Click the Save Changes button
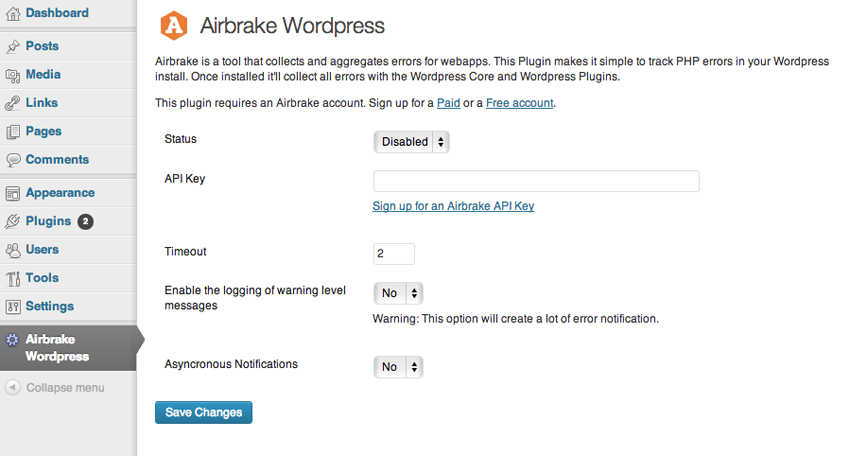This screenshot has width=850, height=456. [x=204, y=413]
